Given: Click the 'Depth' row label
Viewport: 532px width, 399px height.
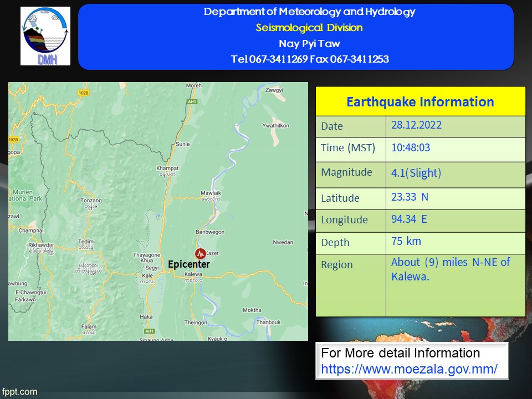Looking at the screenshot, I should click(335, 243).
